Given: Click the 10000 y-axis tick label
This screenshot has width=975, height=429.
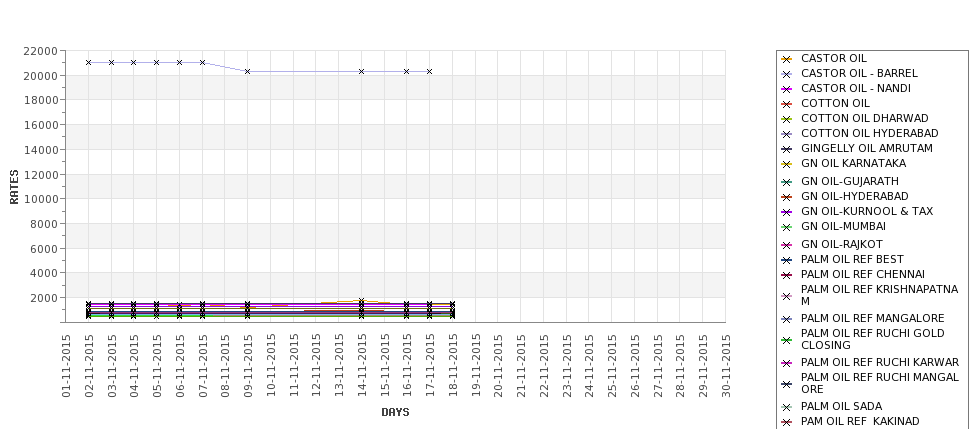Looking at the screenshot, I should pyautogui.click(x=41, y=199).
